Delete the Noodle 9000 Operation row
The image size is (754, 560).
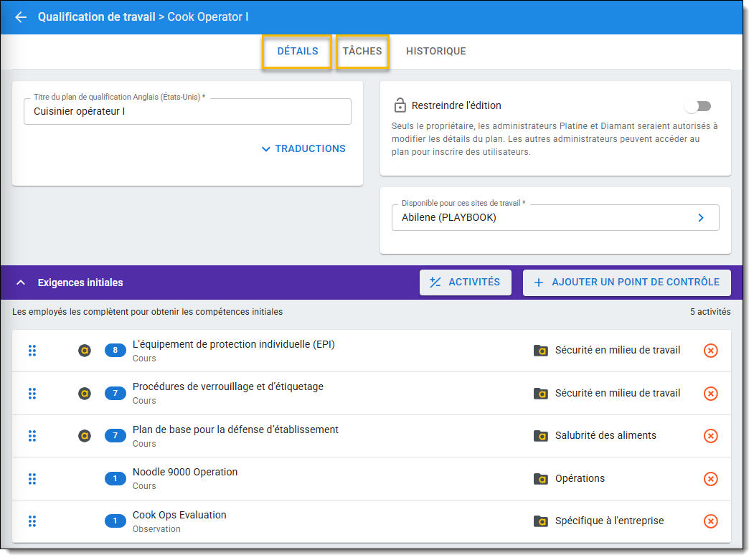710,479
